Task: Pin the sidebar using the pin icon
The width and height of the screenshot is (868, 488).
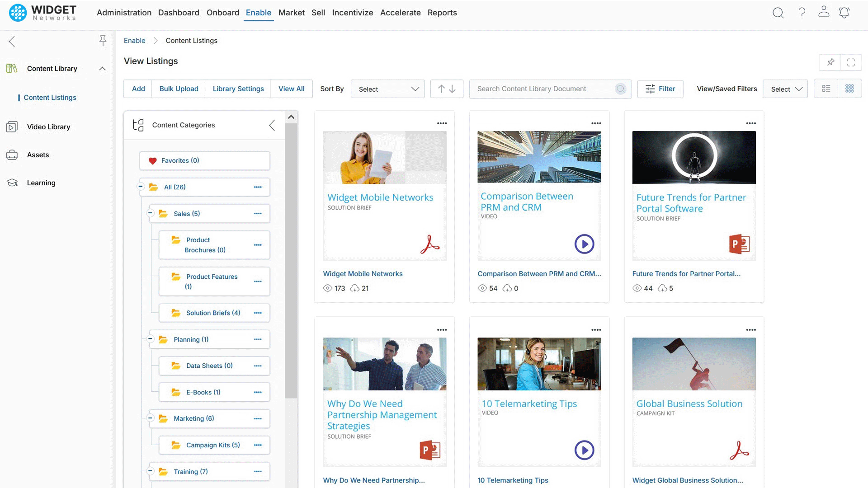Action: [x=103, y=40]
